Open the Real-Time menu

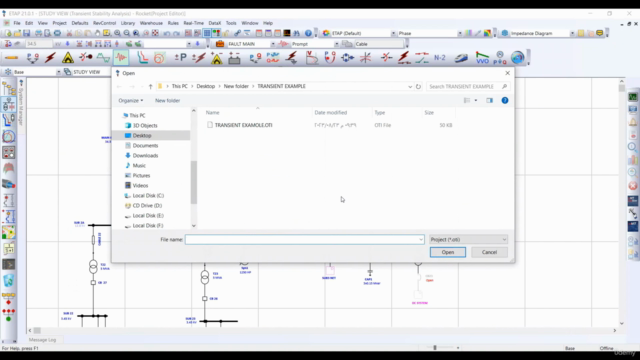[193, 23]
